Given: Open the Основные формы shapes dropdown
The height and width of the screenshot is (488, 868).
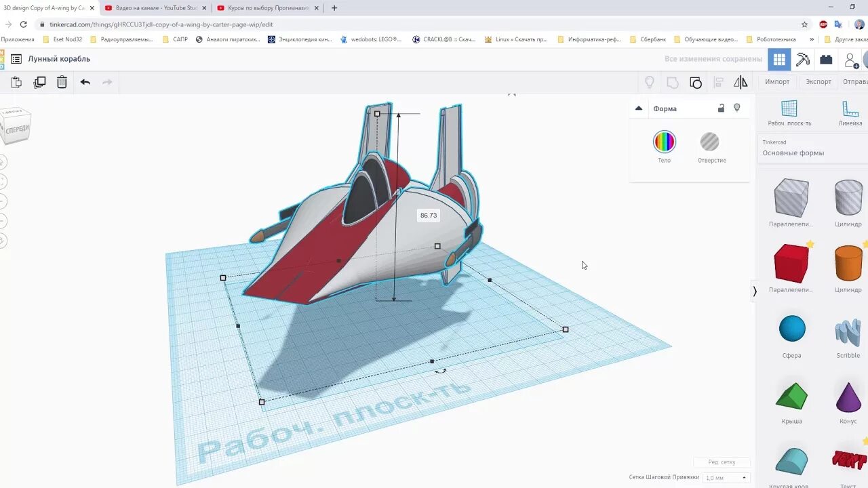Looking at the screenshot, I should [812, 148].
